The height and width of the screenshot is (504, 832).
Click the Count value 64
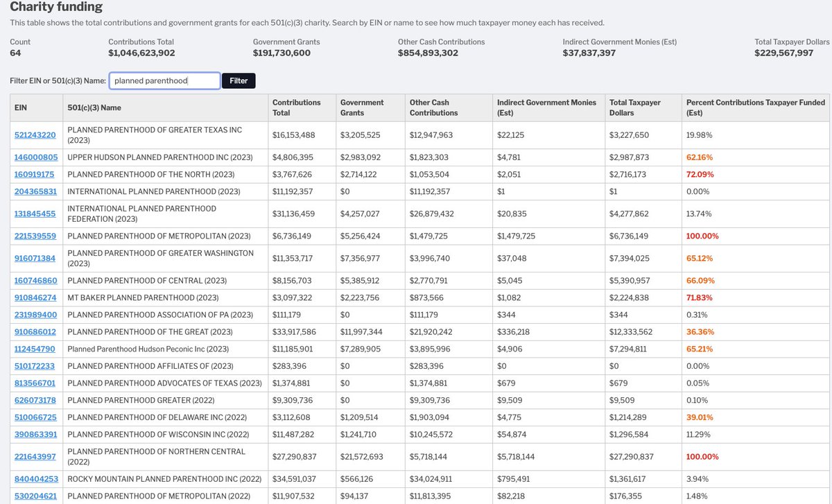coord(15,53)
